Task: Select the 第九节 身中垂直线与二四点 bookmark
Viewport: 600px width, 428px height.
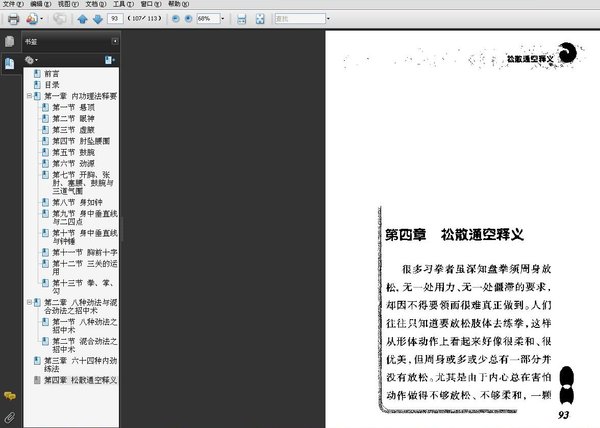Action: [x=85, y=217]
